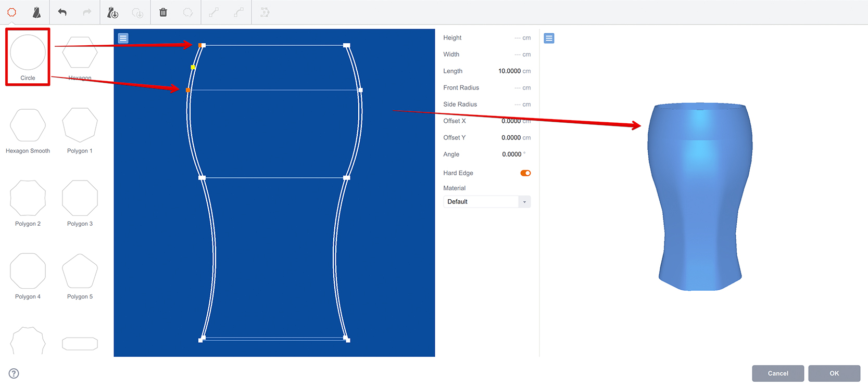Open the help question mark icon
Screen dimensions: 868x387
point(14,373)
